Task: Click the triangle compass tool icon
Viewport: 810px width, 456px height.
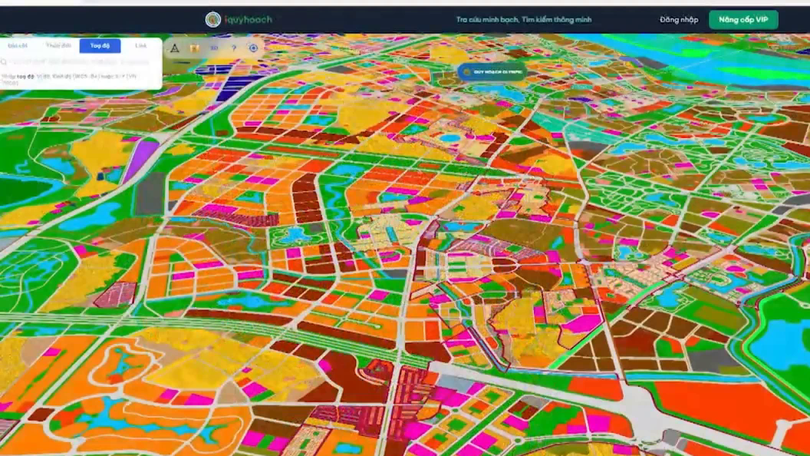Action: point(175,48)
